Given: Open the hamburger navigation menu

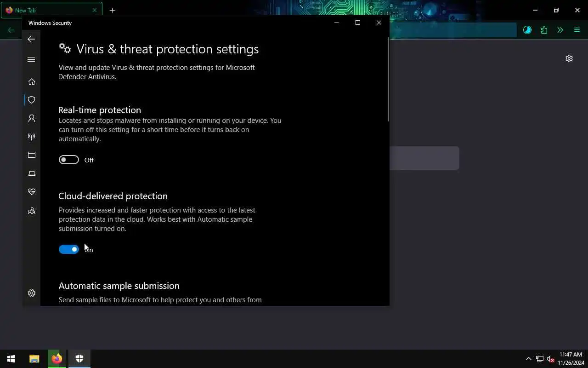Looking at the screenshot, I should [31, 59].
